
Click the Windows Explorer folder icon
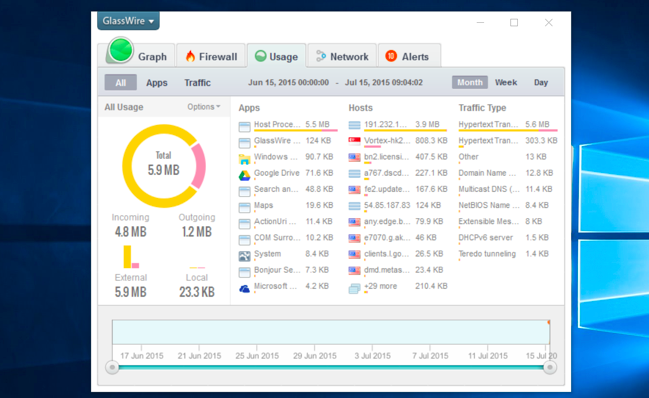tap(245, 159)
